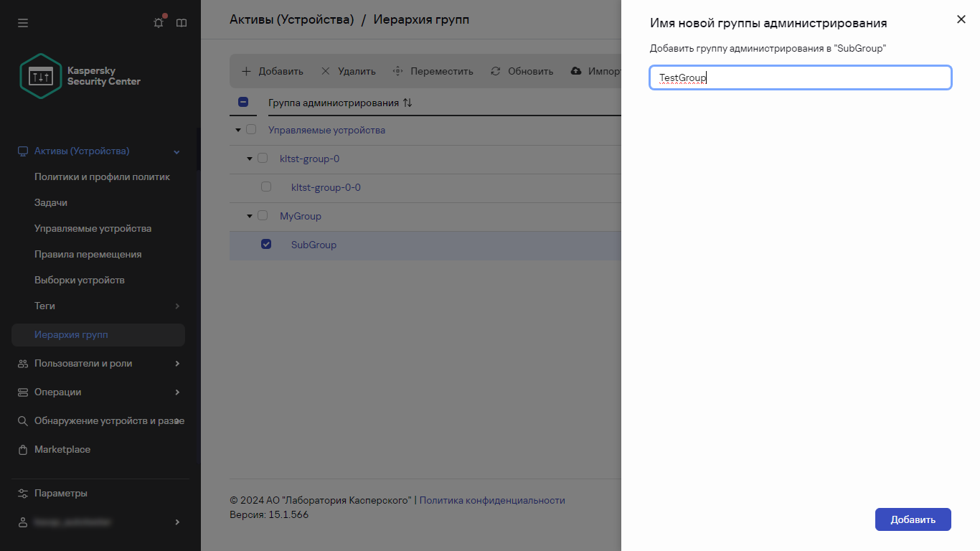Click the Move (Переместить) toolbar icon
Screen dimensions: 980x551
(x=398, y=71)
